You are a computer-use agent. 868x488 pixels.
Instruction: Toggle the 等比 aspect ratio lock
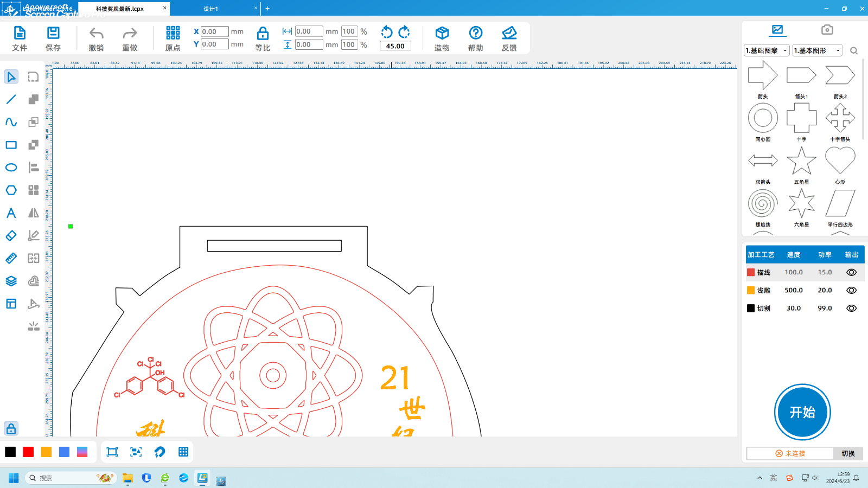[263, 34]
